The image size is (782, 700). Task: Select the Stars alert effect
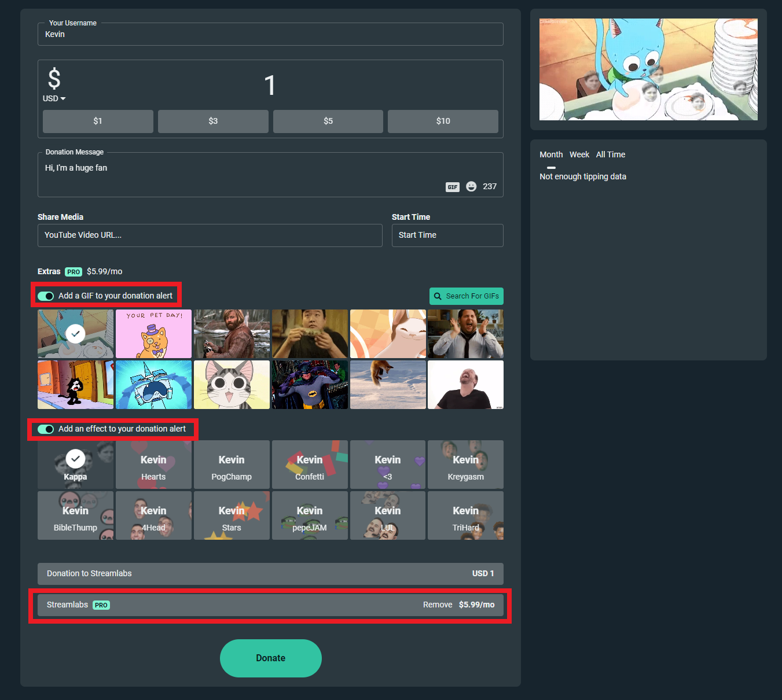[x=232, y=515]
